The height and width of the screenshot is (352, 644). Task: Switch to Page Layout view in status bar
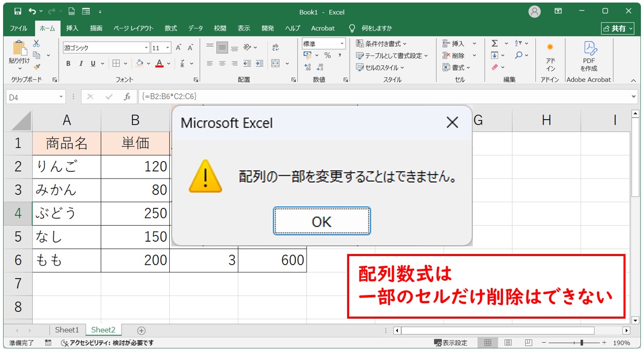[508, 343]
